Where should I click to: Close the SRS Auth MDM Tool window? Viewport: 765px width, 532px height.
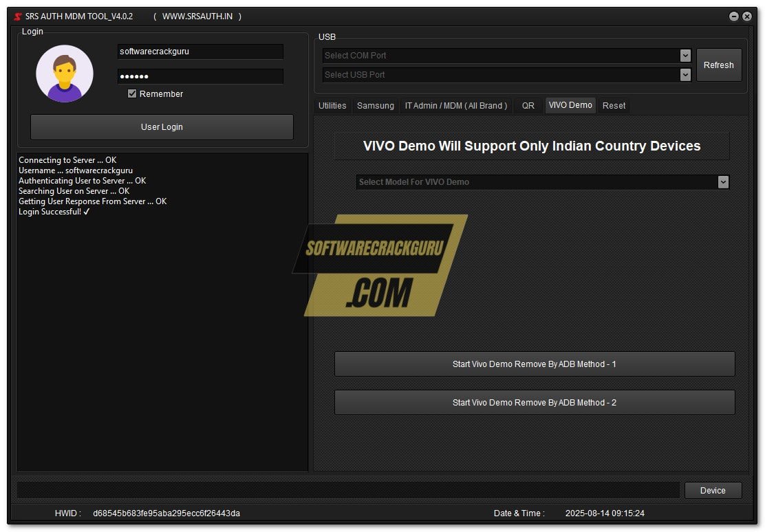coord(747,16)
